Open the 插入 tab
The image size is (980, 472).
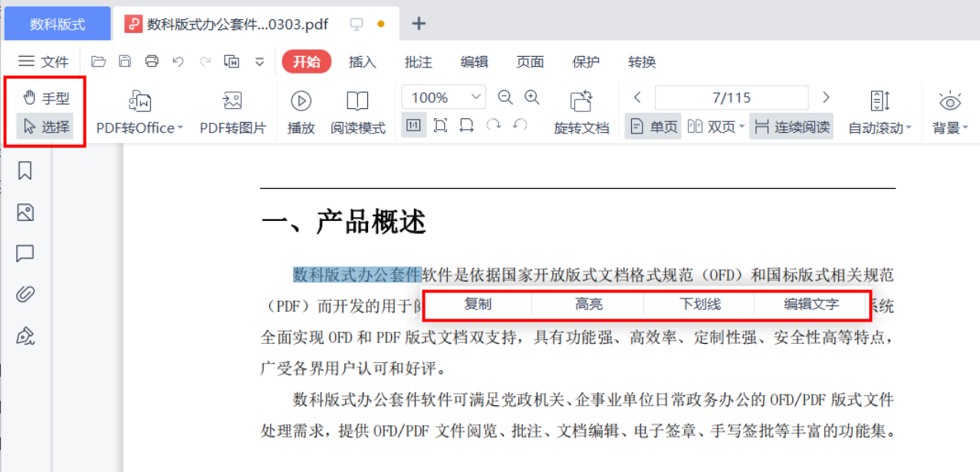coord(362,62)
